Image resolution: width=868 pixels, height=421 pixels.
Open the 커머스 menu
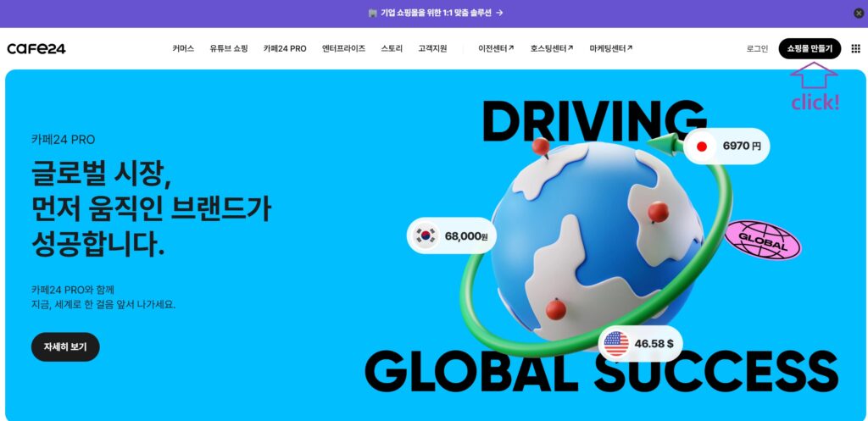tap(183, 48)
